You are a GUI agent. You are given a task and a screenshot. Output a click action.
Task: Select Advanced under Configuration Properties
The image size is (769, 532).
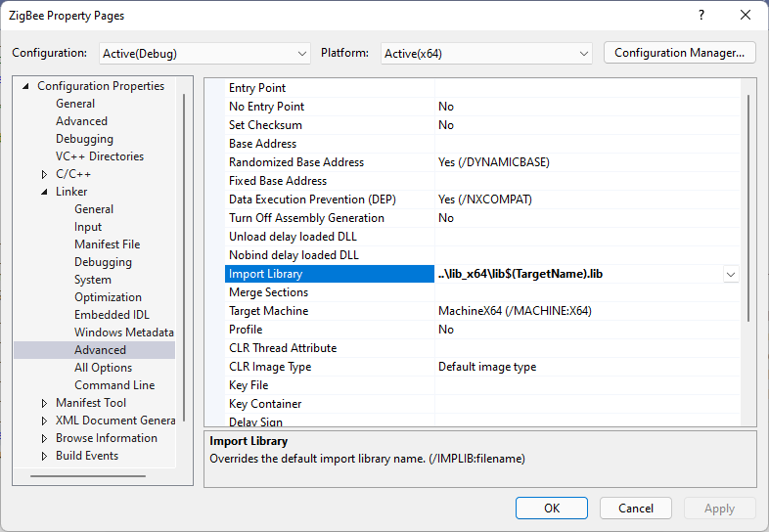pyautogui.click(x=81, y=121)
